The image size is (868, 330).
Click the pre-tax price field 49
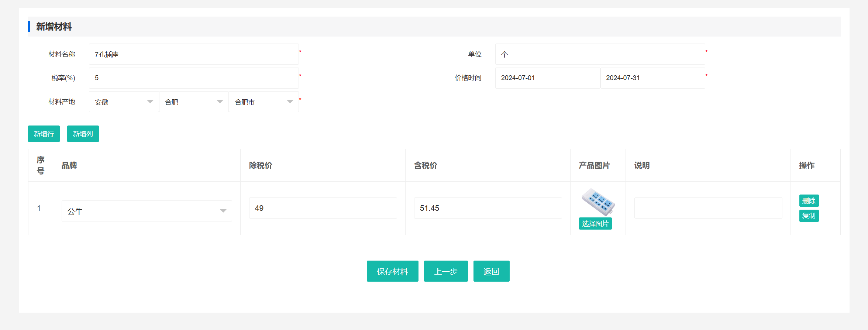(323, 208)
